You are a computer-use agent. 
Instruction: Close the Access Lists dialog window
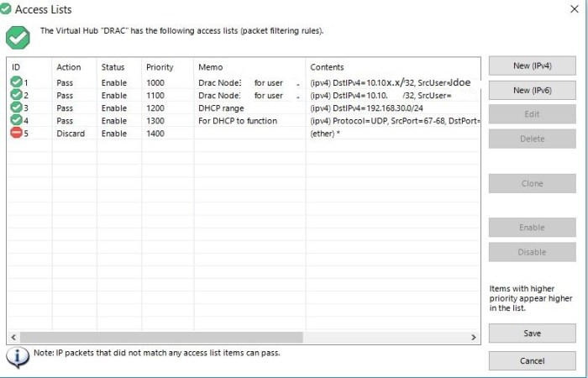tap(573, 9)
